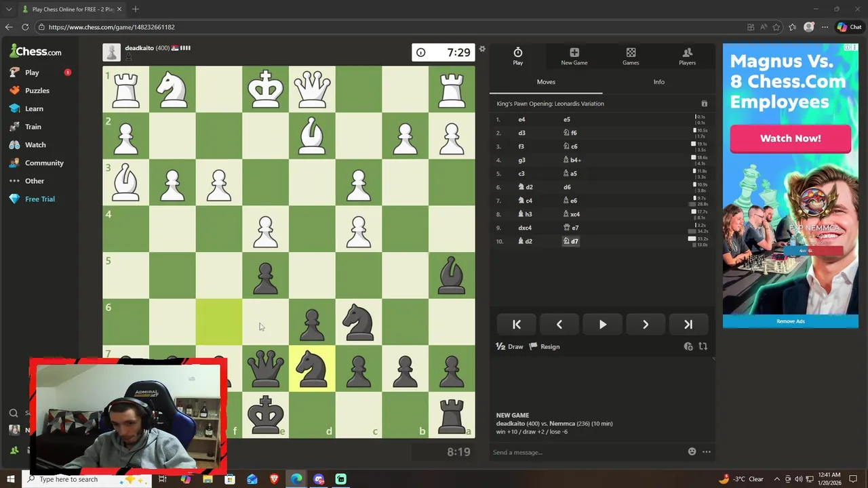Click the deadkaito username link

pos(139,48)
